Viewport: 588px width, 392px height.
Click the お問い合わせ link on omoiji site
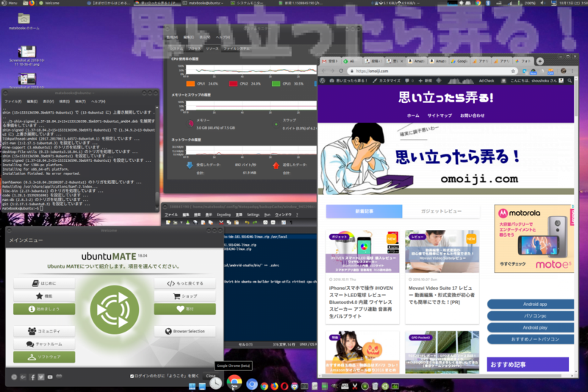click(x=472, y=115)
